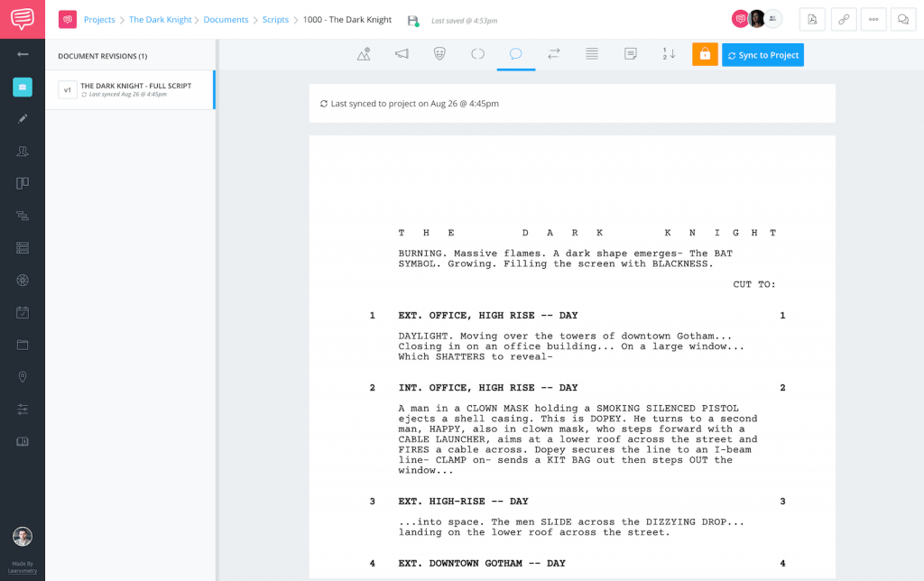This screenshot has height=581, width=924.
Task: Open the share link icon
Action: pyautogui.click(x=843, y=19)
